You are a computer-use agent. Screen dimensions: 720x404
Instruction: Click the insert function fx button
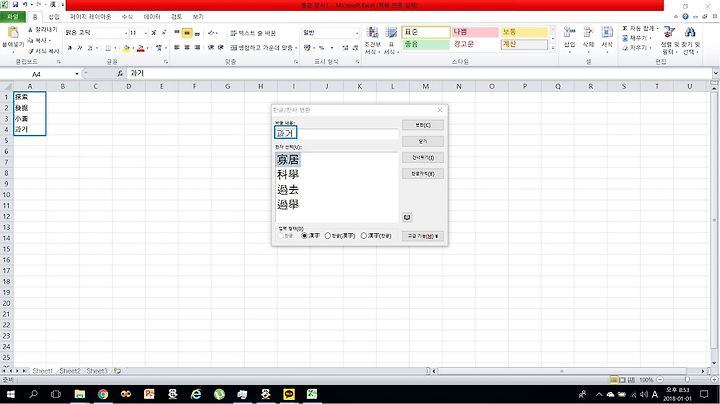point(120,73)
